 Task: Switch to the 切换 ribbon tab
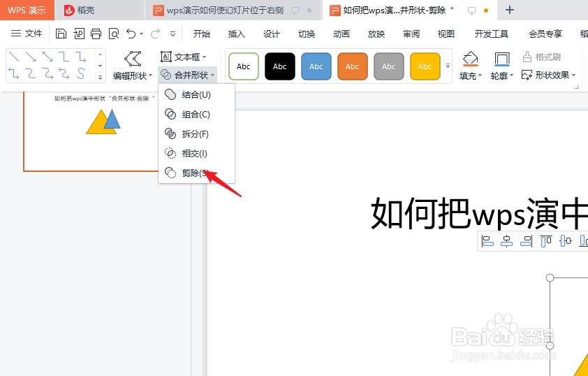point(307,34)
